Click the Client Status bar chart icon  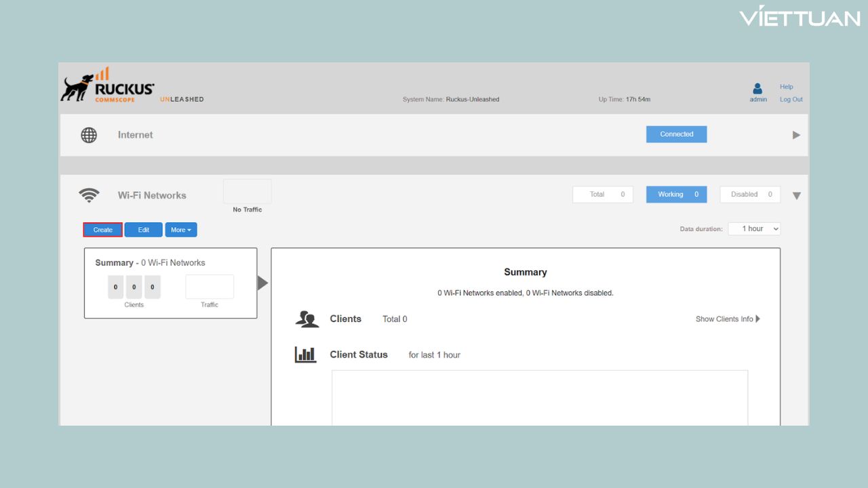(x=305, y=354)
